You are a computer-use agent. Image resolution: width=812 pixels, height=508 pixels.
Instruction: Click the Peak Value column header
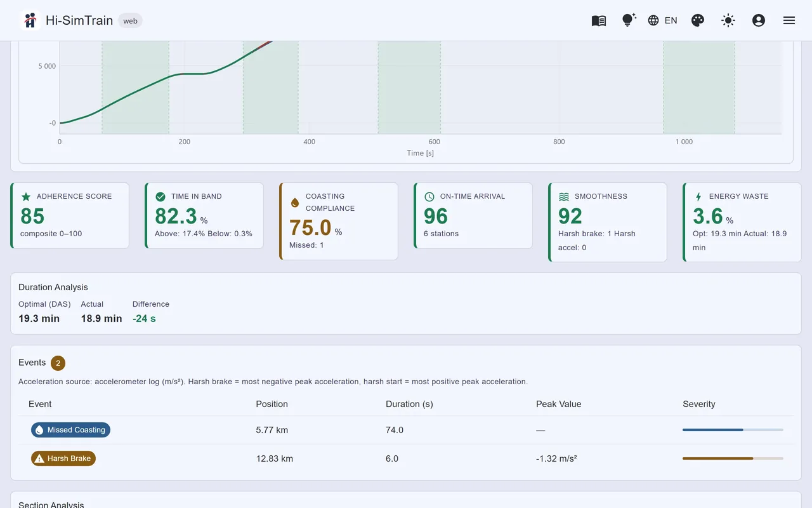(558, 404)
